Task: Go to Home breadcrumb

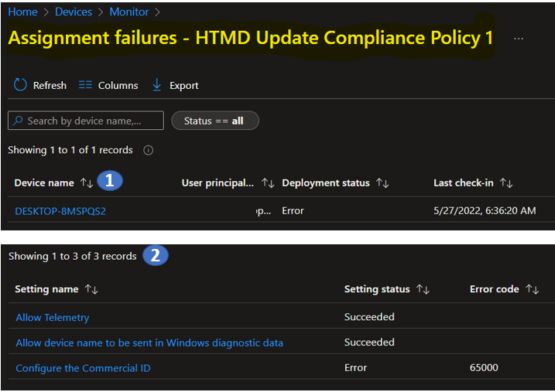Action: pos(22,12)
